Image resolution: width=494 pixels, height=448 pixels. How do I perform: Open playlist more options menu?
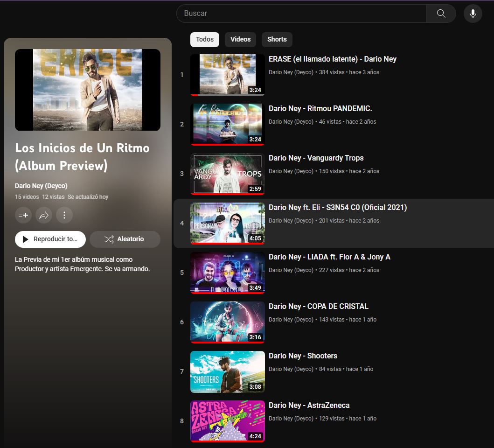pyautogui.click(x=64, y=215)
